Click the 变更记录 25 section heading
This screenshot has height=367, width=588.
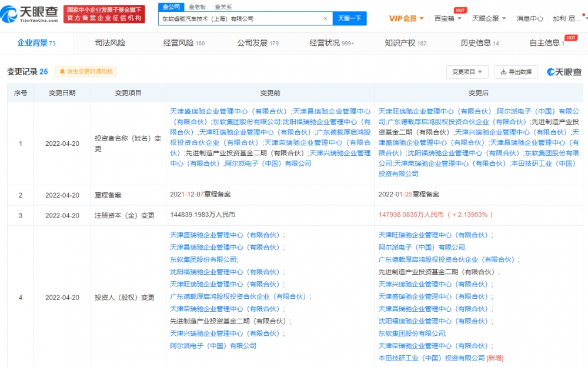(28, 71)
